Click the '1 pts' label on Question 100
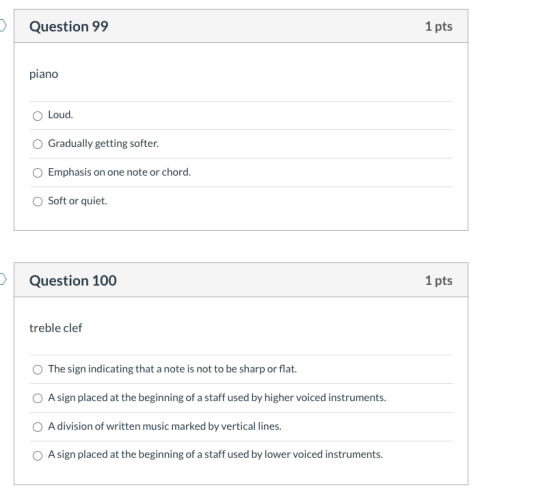This screenshot has width=560, height=492. (439, 280)
